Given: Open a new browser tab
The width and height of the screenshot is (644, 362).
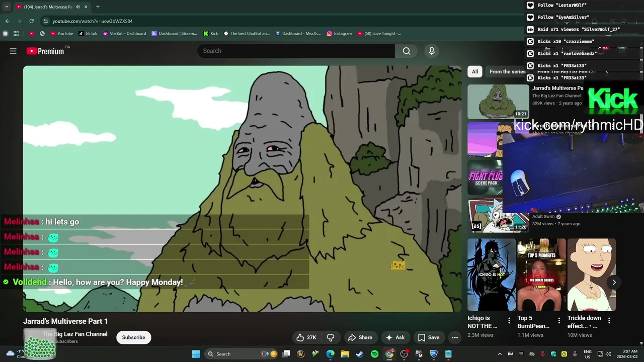Looking at the screenshot, I should point(98,7).
